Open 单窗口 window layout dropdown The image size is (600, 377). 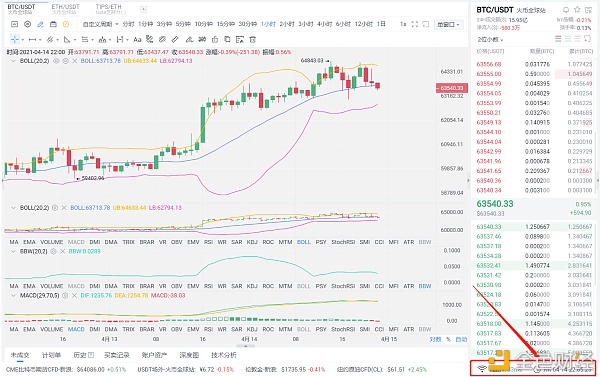[x=448, y=24]
